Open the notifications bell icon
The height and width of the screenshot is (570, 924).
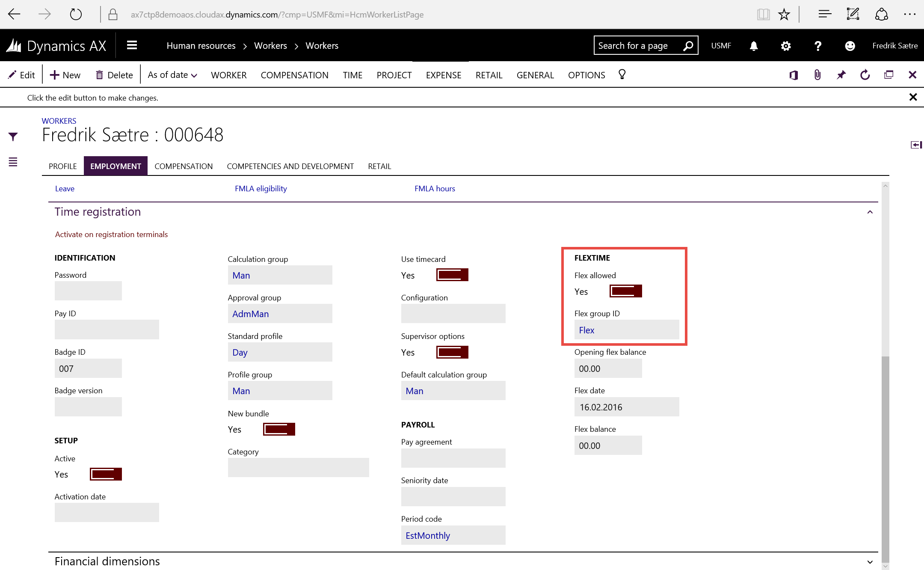[x=754, y=46]
